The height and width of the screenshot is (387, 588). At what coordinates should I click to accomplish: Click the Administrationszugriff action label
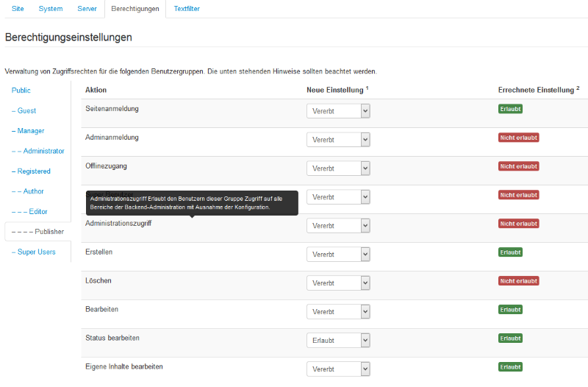pos(118,224)
